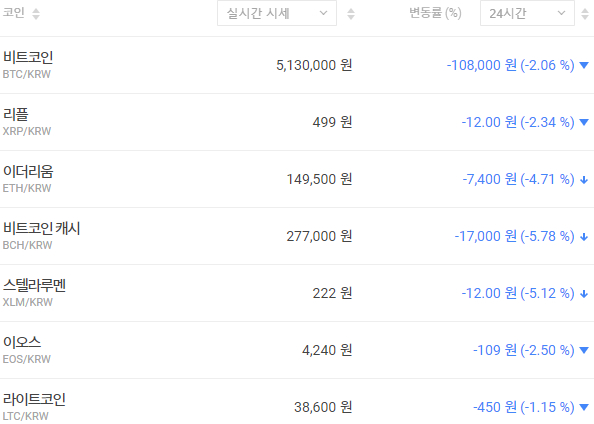Select the 스텔라루멘 XLM/KRW row

coord(297,293)
